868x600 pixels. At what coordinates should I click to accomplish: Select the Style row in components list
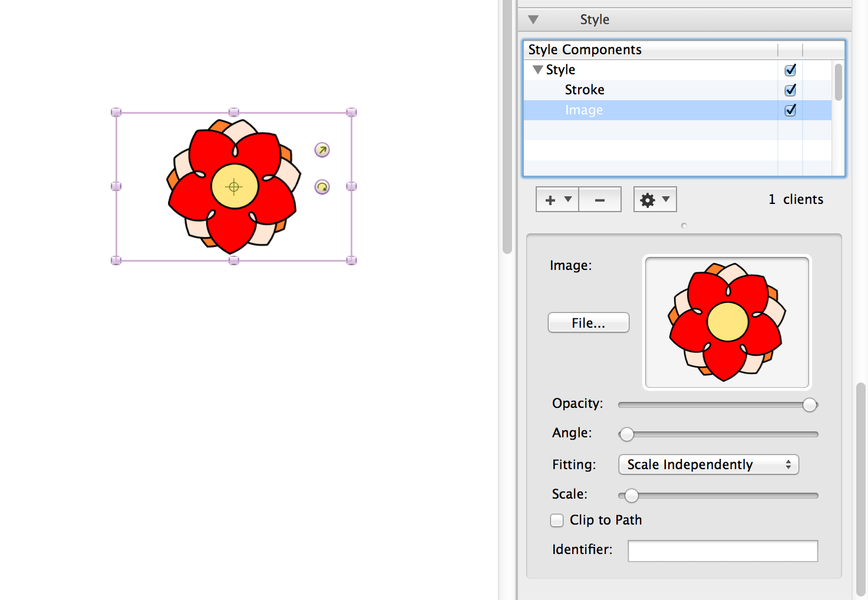(x=677, y=70)
